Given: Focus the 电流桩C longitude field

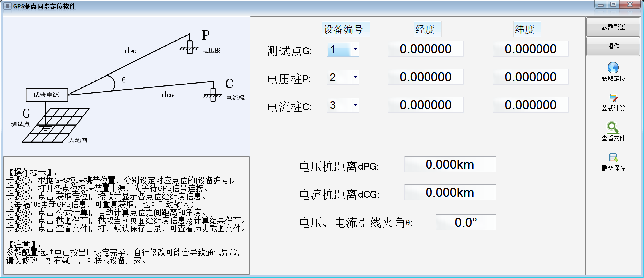Looking at the screenshot, I should pos(426,105).
